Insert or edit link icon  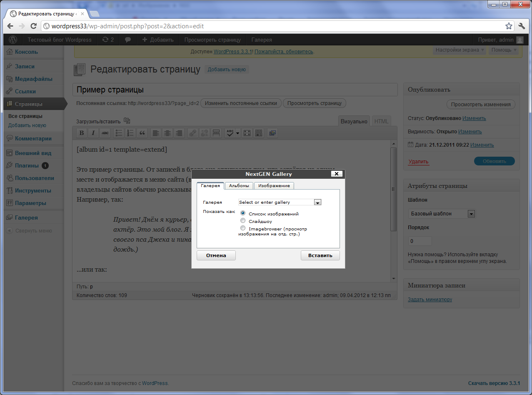point(192,133)
